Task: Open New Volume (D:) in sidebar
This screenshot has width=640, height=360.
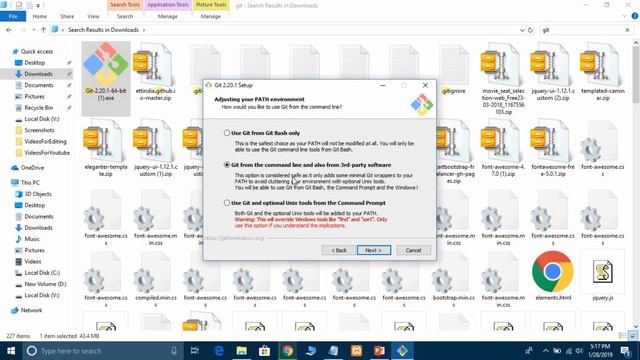Action: point(45,284)
